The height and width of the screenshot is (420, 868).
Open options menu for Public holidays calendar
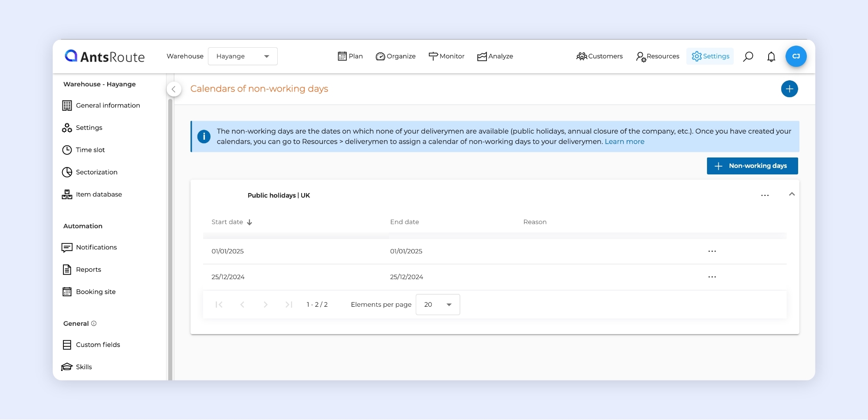coord(765,196)
